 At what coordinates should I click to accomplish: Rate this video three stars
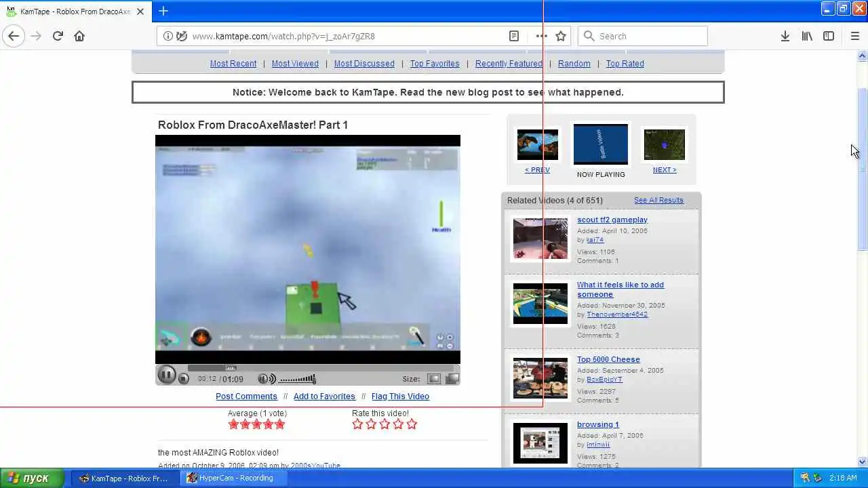point(384,424)
